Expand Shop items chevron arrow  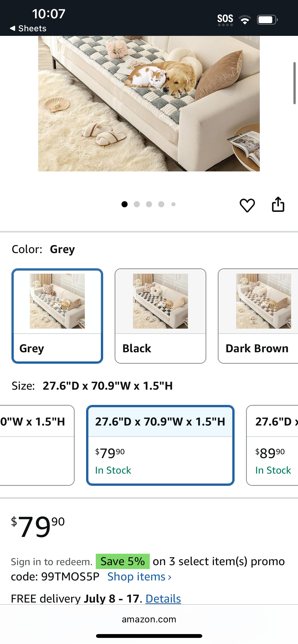click(x=170, y=577)
